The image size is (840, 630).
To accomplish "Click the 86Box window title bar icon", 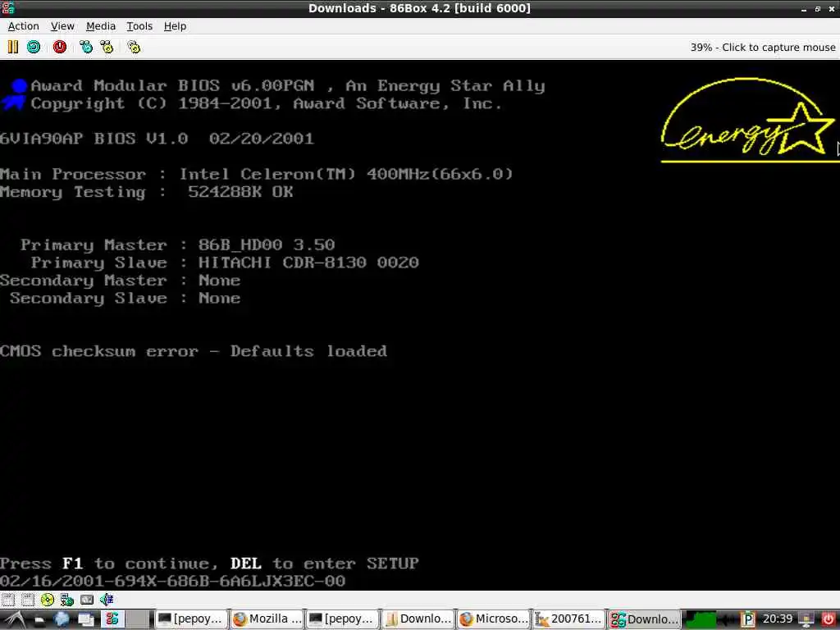I will (x=8, y=8).
